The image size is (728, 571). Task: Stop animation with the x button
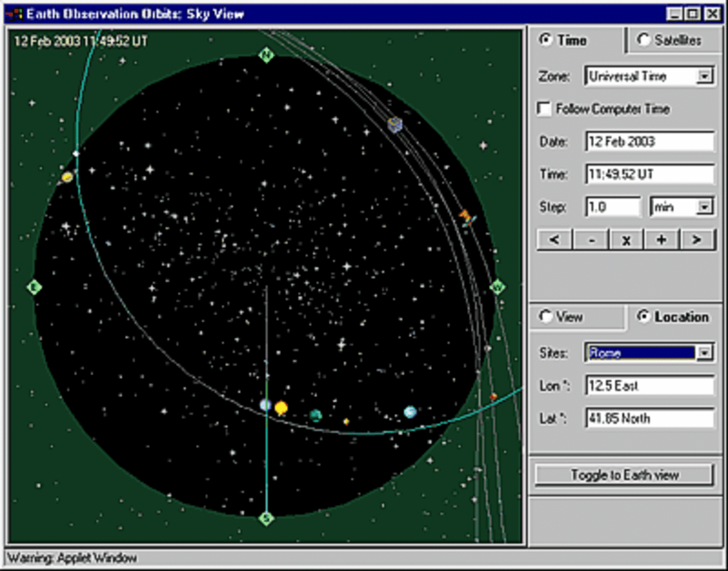(x=626, y=239)
